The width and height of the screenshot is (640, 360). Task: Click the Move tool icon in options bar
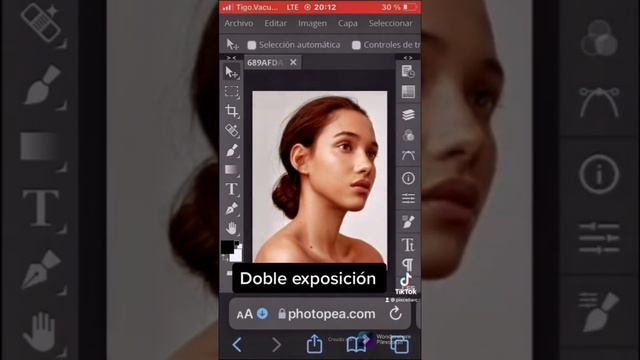coord(232,44)
